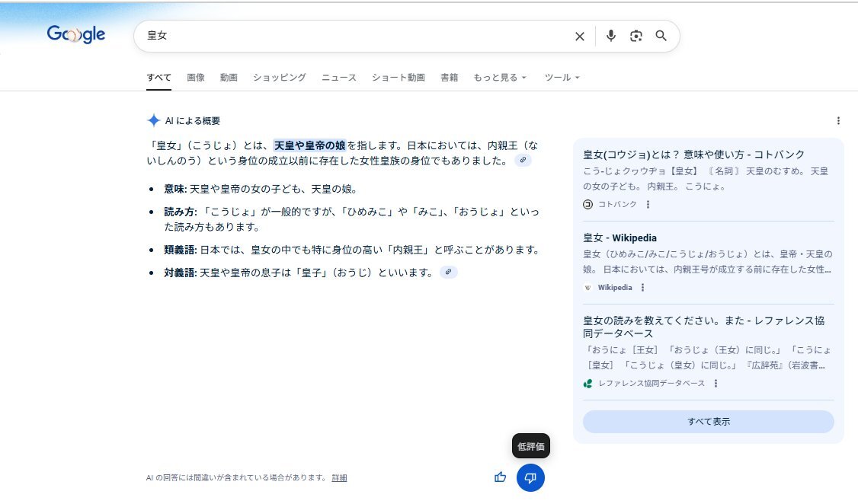Click source link chip after first paragraph

click(x=522, y=161)
